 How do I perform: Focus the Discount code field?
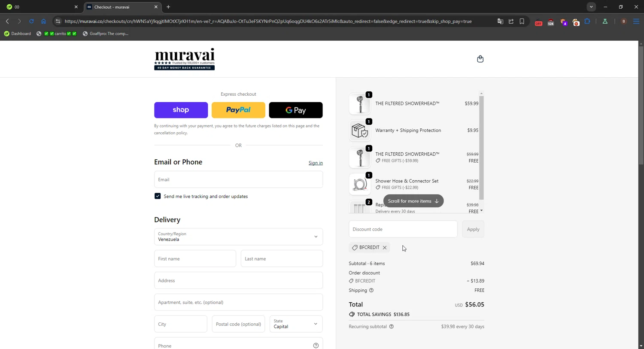tap(403, 229)
